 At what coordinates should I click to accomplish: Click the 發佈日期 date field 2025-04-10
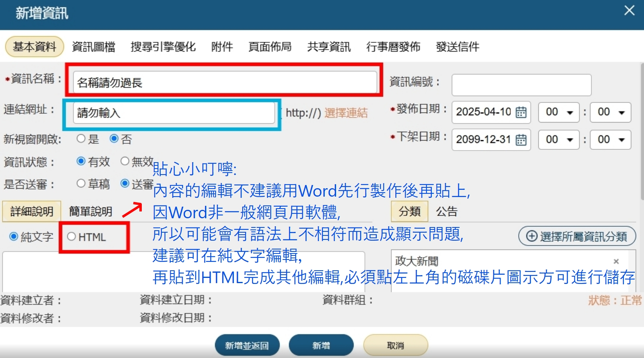[491, 112]
